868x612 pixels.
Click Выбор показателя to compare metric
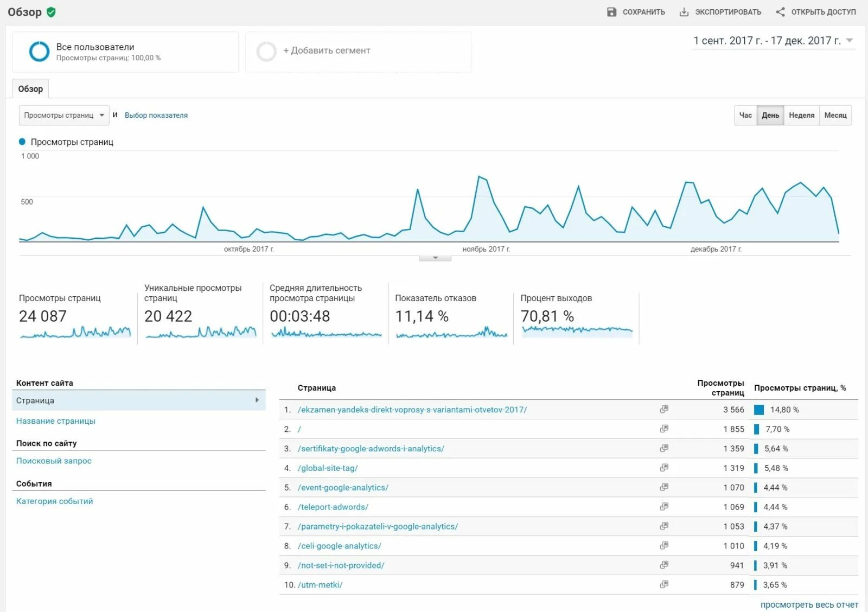[156, 115]
